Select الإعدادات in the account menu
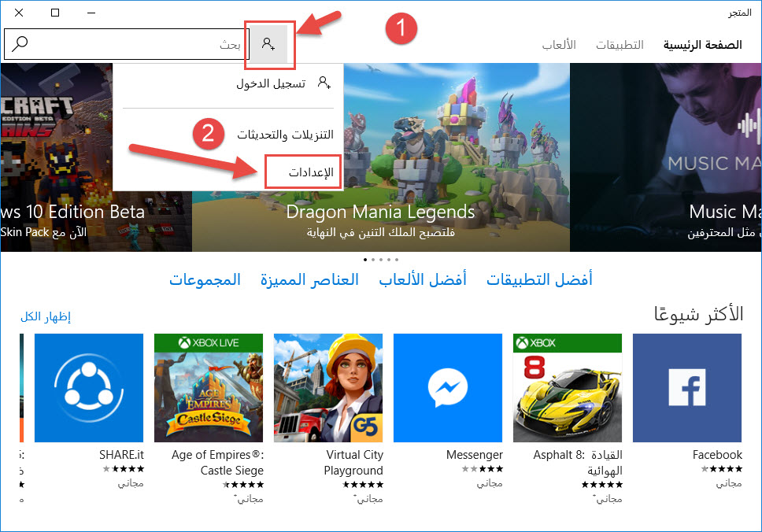This screenshot has width=762, height=532. [x=311, y=172]
